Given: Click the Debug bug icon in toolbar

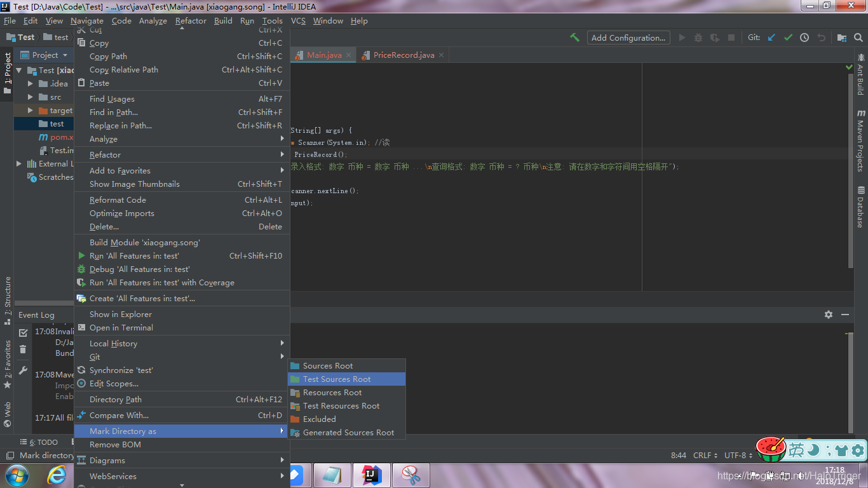Looking at the screenshot, I should pos(698,37).
